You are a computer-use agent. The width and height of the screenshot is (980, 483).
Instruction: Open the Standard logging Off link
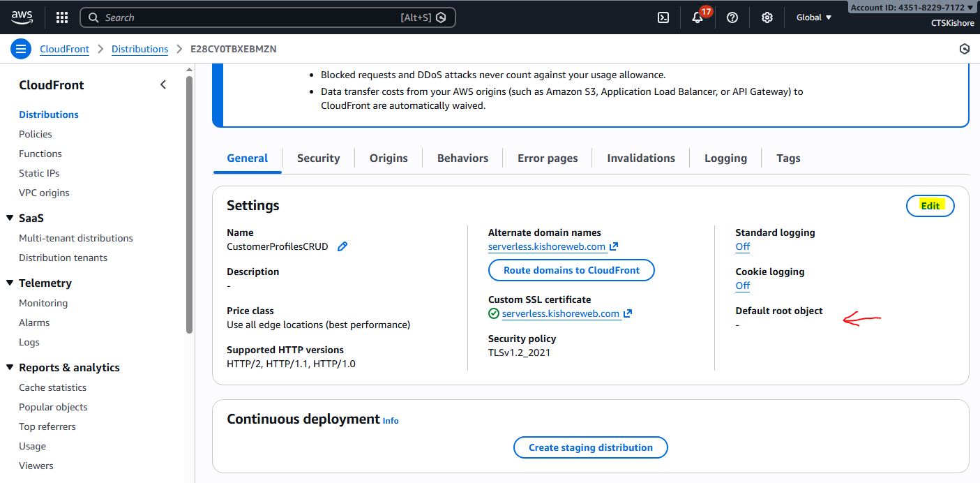tap(742, 246)
